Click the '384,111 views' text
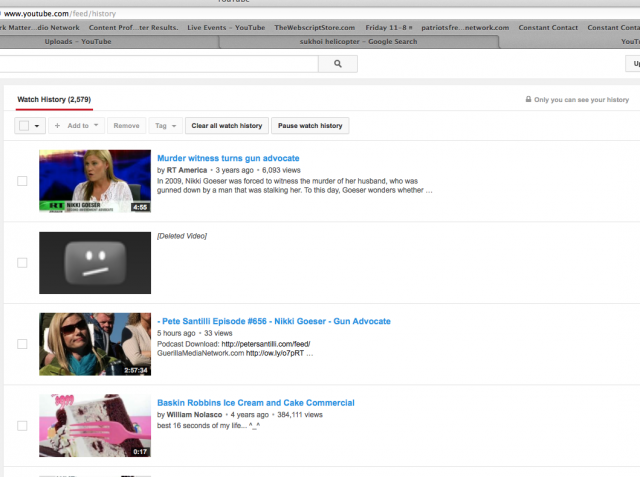Image resolution: width=640 pixels, height=477 pixels. (300, 415)
